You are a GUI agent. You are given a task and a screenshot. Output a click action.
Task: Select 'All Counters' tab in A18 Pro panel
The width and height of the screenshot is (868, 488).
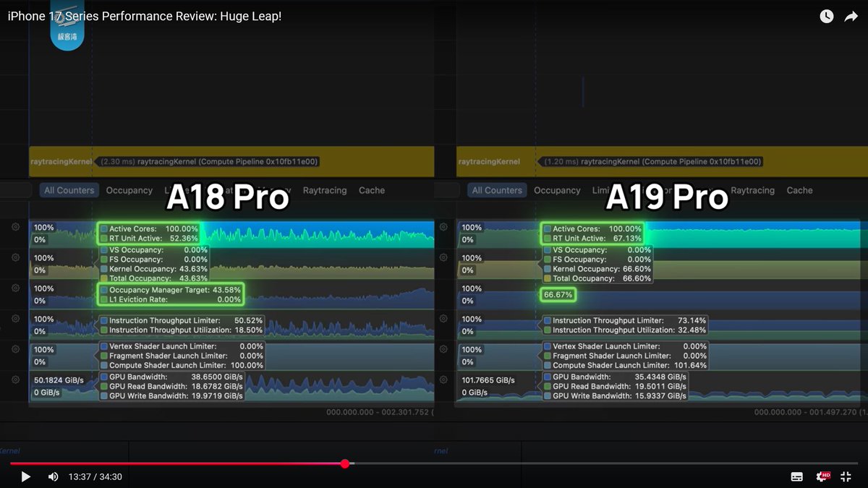tap(69, 190)
